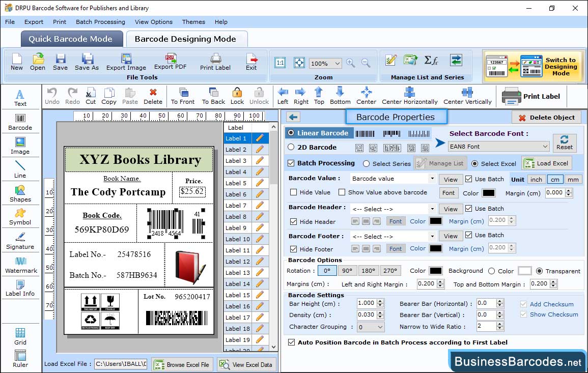Lock the selected object
This screenshot has width=588, height=373.
tap(237, 96)
